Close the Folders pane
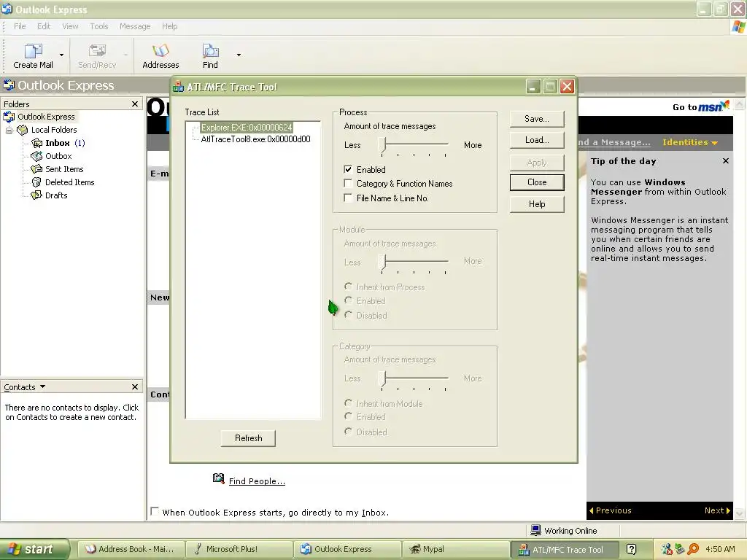 pos(135,104)
